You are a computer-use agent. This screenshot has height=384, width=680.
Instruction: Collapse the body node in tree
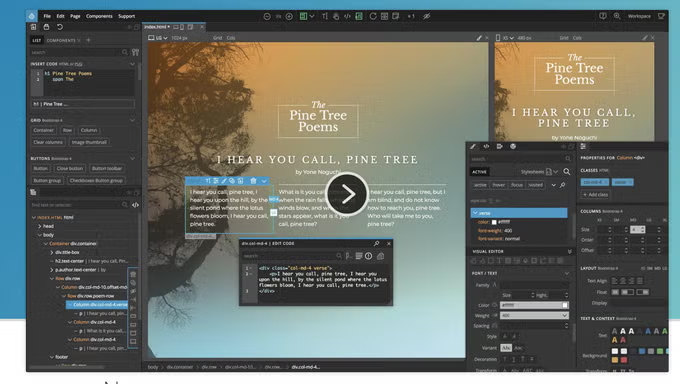(x=39, y=235)
